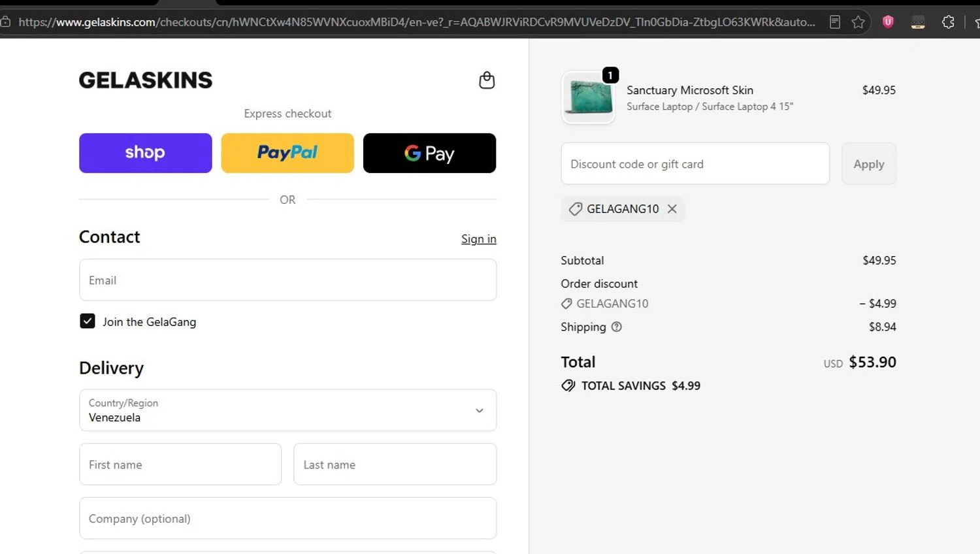The height and width of the screenshot is (554, 980).
Task: Open the Country/Region dropdown
Action: click(x=288, y=410)
